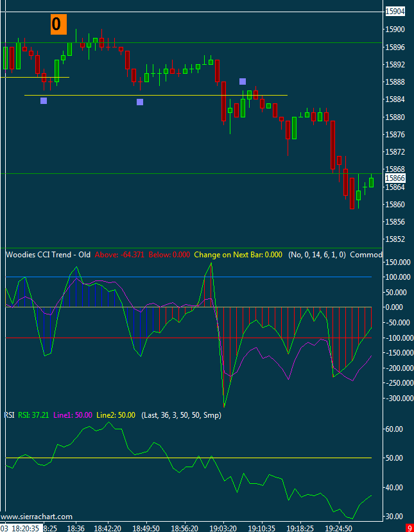414x532 pixels.
Task: Select the Below: 0.000 readout
Action: 169,255
